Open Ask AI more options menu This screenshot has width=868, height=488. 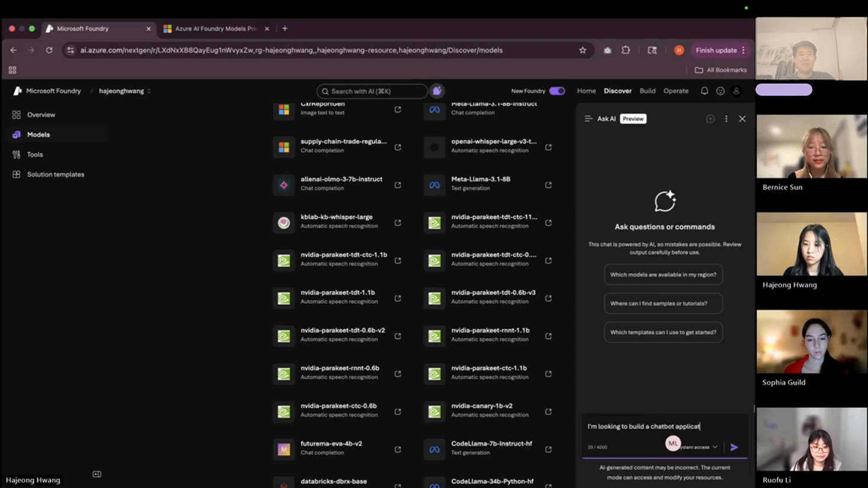(726, 119)
